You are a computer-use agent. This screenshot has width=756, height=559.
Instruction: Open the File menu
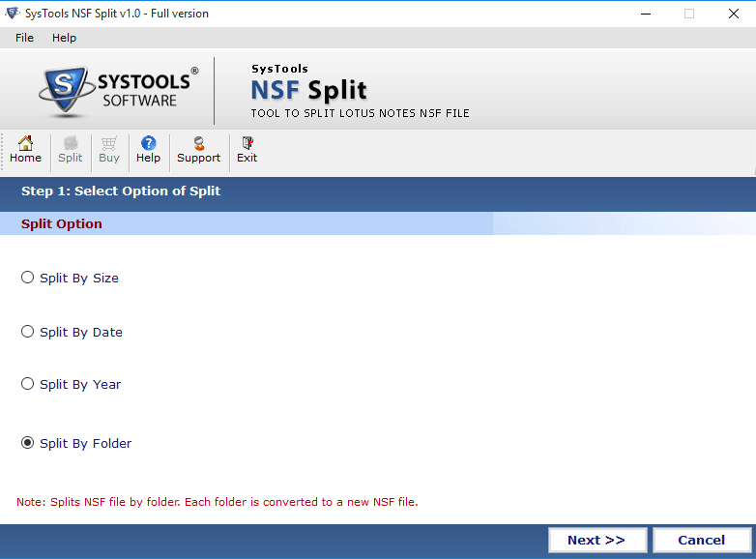[24, 38]
